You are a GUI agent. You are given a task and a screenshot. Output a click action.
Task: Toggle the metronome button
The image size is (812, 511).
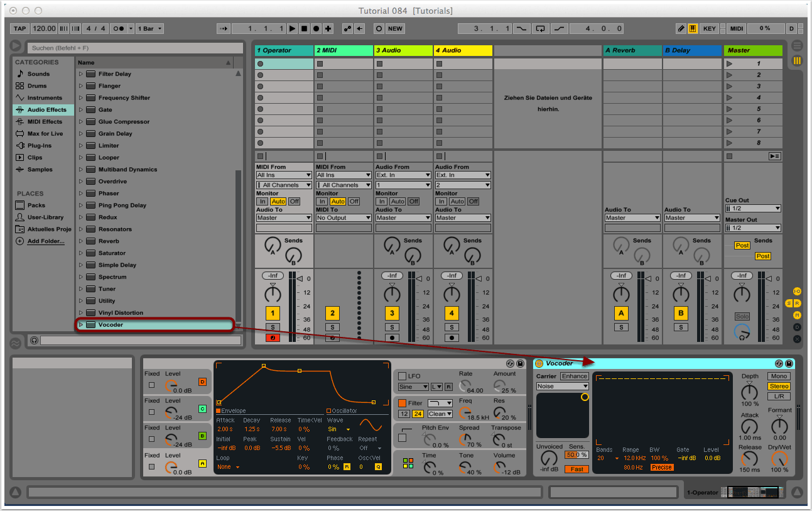117,28
